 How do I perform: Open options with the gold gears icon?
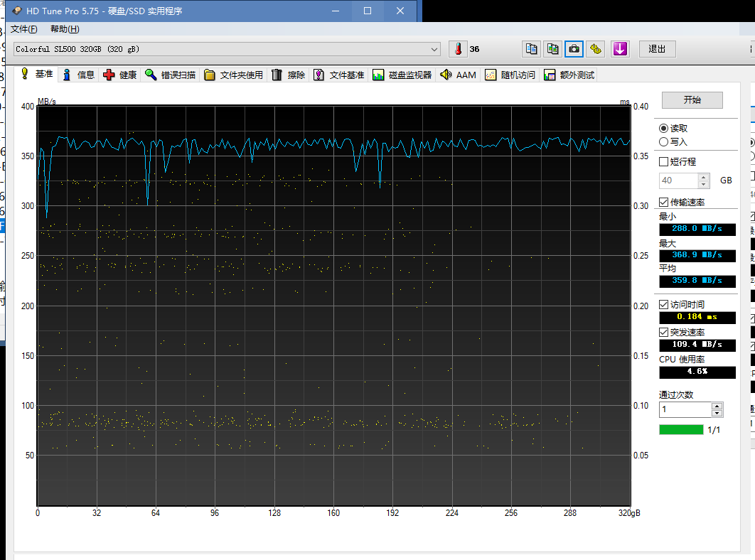pos(596,49)
